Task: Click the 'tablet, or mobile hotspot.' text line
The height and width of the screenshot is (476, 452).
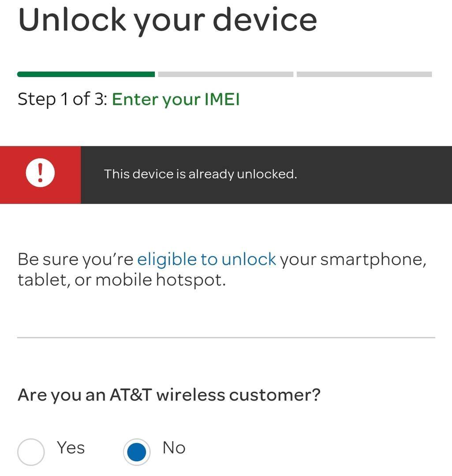Action: (x=122, y=279)
